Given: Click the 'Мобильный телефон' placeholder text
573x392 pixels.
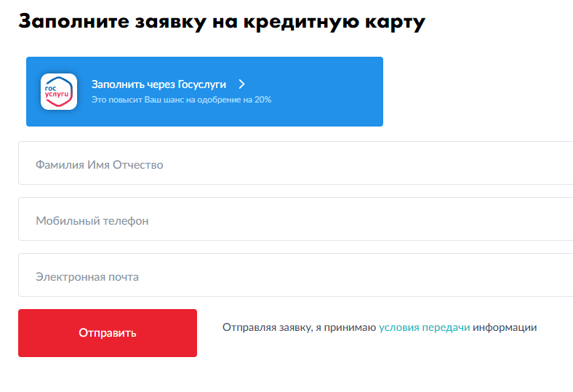Looking at the screenshot, I should 92,221.
